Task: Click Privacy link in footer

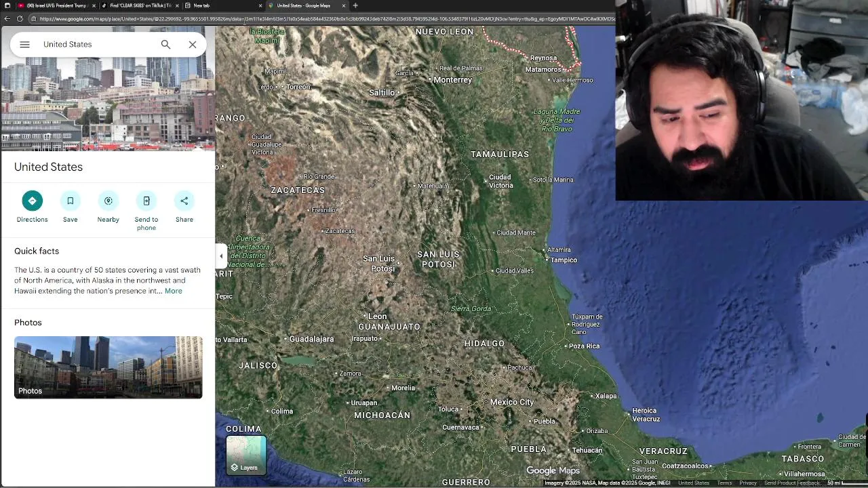Action: coord(748,483)
